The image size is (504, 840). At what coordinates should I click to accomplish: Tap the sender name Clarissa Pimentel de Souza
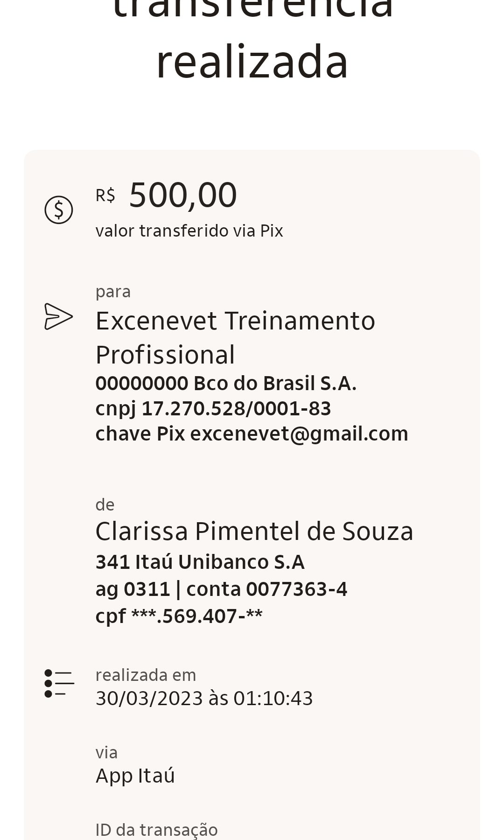tap(254, 532)
